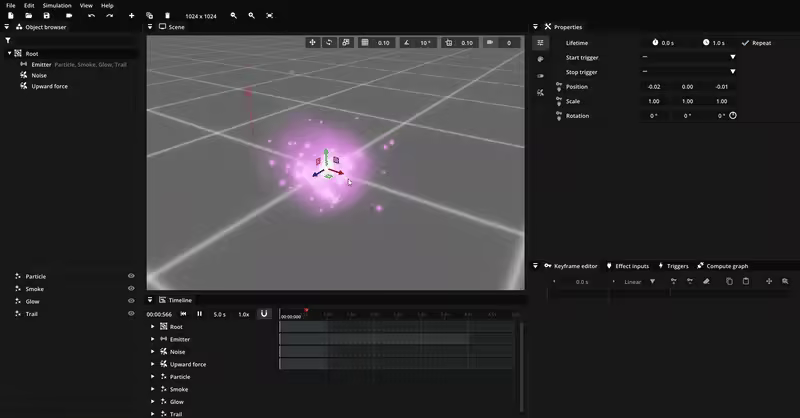800x418 pixels.
Task: Hide the Particle type with eye icon
Action: 131,276
